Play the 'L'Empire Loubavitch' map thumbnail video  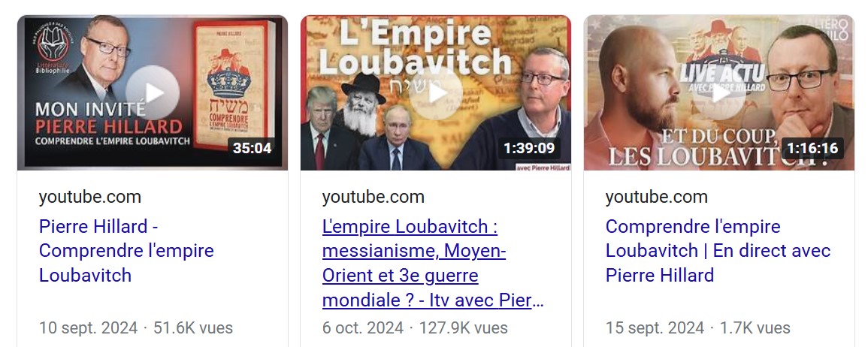point(436,92)
